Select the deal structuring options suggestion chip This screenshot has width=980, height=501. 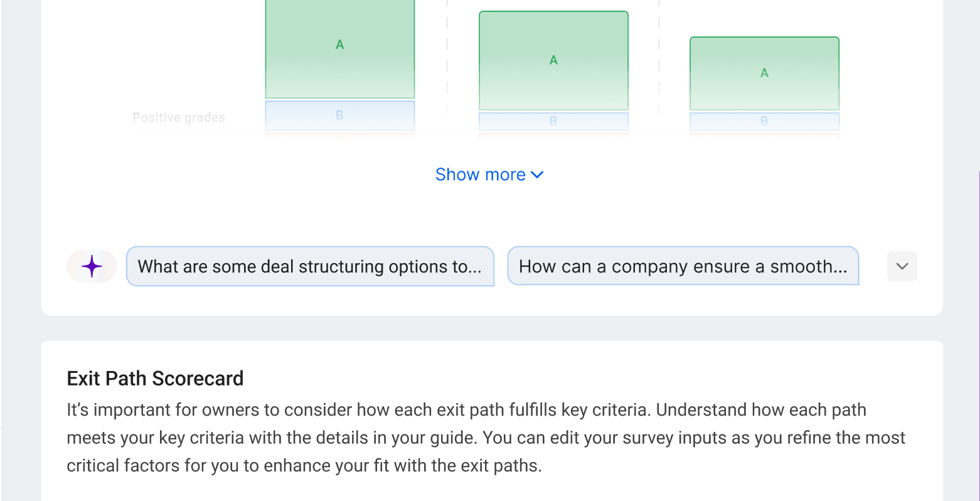(x=310, y=266)
